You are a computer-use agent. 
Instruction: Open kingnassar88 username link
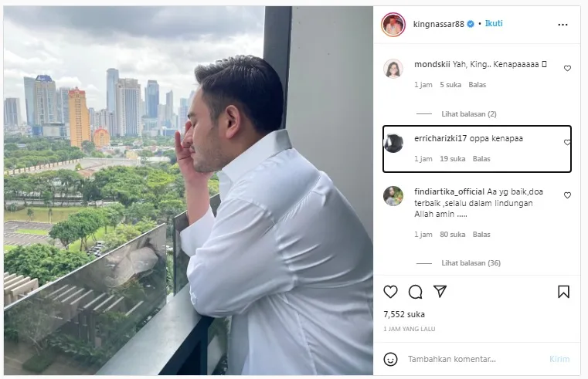(438, 24)
